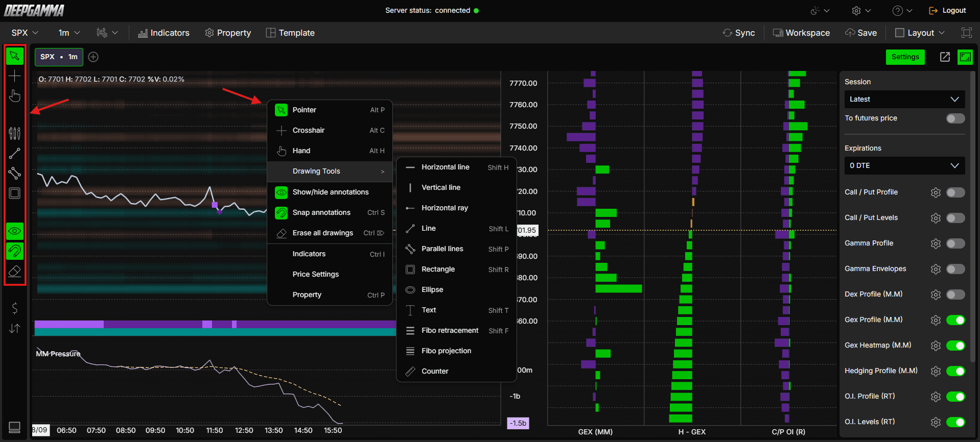The height and width of the screenshot is (442, 980).
Task: Open Gex Profile (M.M) gear settings
Action: click(x=936, y=320)
